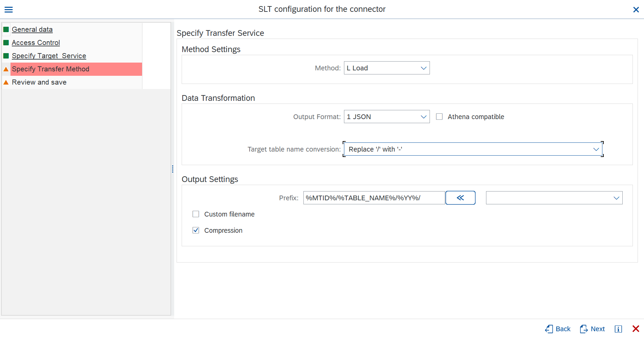Click the orange warning triangle beside Specify Transfer Method

point(6,69)
